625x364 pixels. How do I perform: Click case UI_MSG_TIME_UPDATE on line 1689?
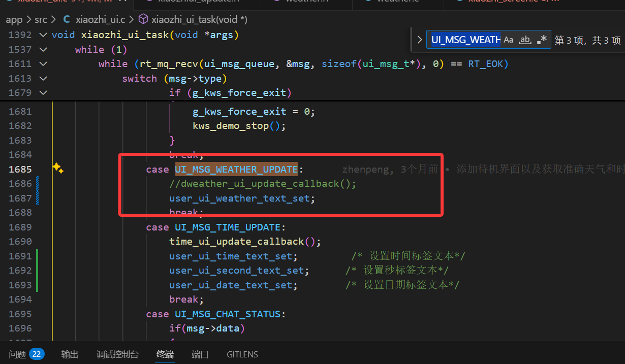point(216,227)
